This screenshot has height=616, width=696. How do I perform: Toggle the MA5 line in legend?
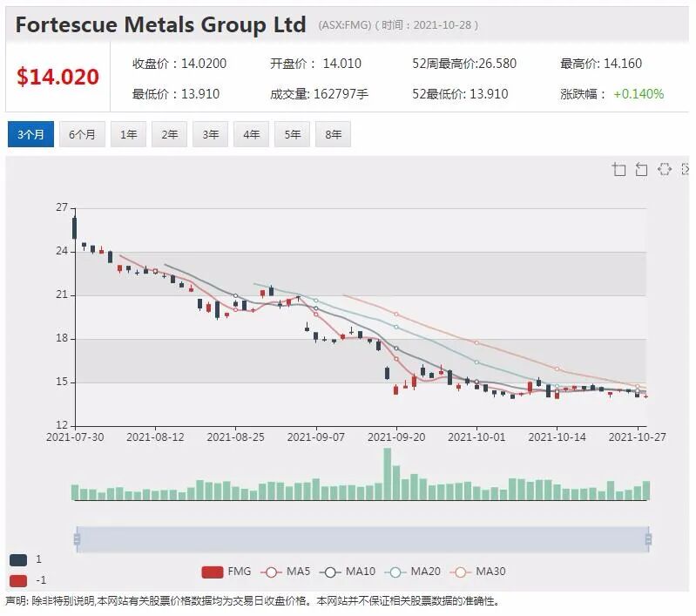286,572
